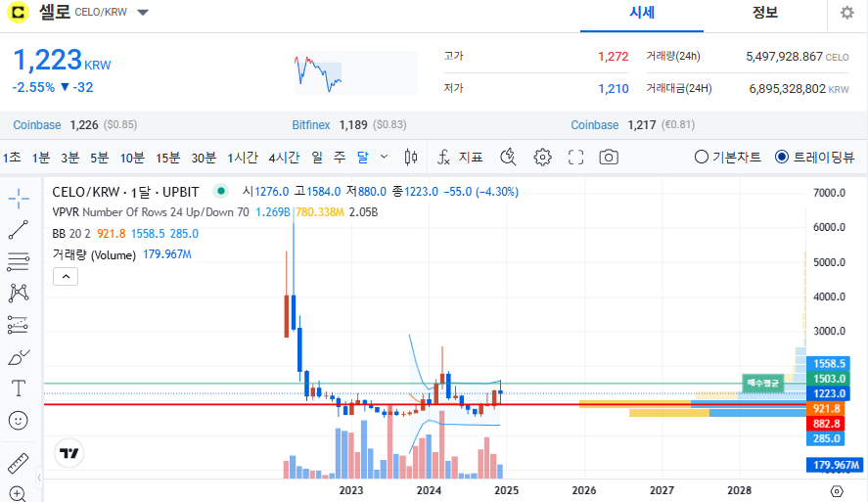The height and width of the screenshot is (502, 868).
Task: Open the 지표 indicators menu
Action: point(460,158)
